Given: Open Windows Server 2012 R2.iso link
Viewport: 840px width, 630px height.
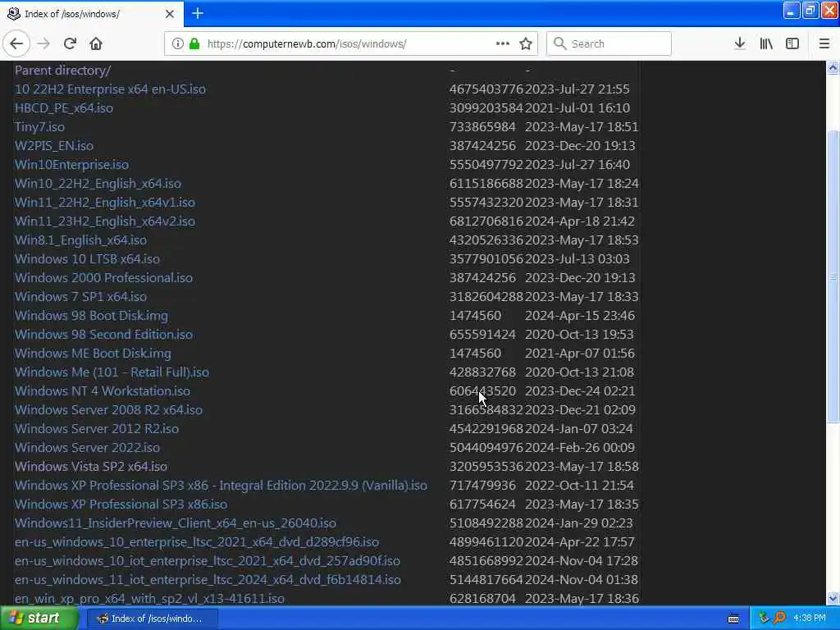Looking at the screenshot, I should pyautogui.click(x=97, y=428).
